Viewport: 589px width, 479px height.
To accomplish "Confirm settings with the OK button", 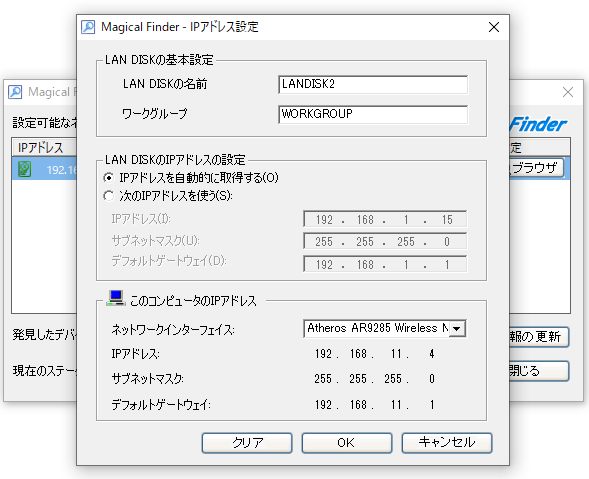I will click(347, 443).
